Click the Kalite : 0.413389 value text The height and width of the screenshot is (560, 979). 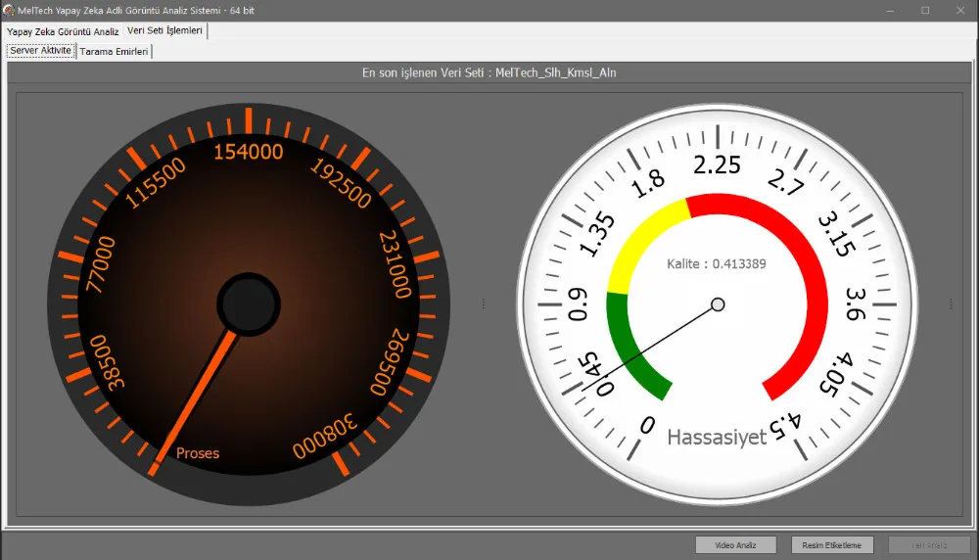coord(717,264)
